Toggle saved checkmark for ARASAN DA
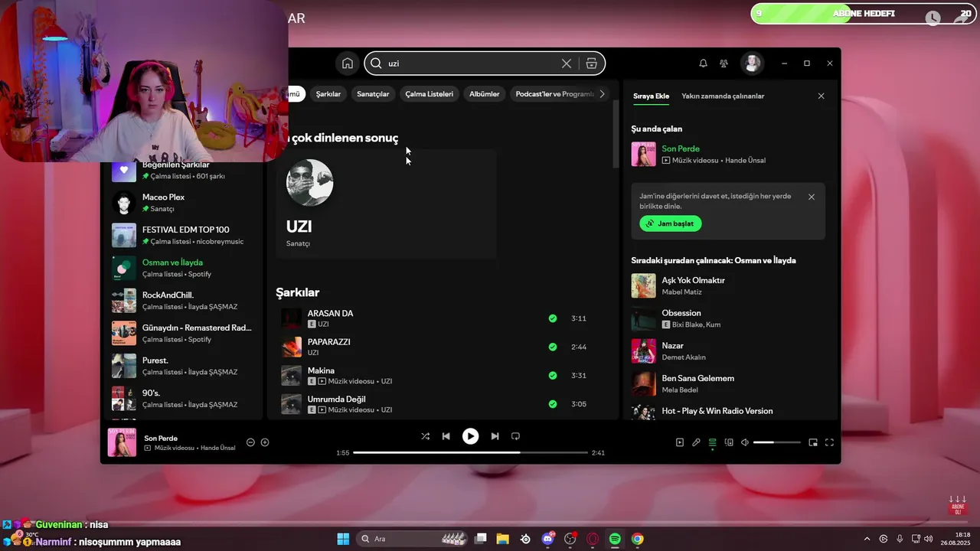The height and width of the screenshot is (551, 980). click(x=553, y=318)
